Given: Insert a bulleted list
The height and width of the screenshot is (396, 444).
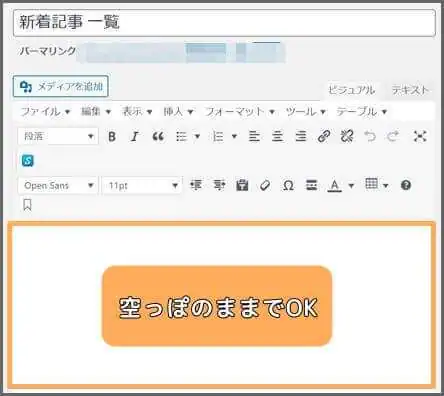Looking at the screenshot, I should (181, 136).
